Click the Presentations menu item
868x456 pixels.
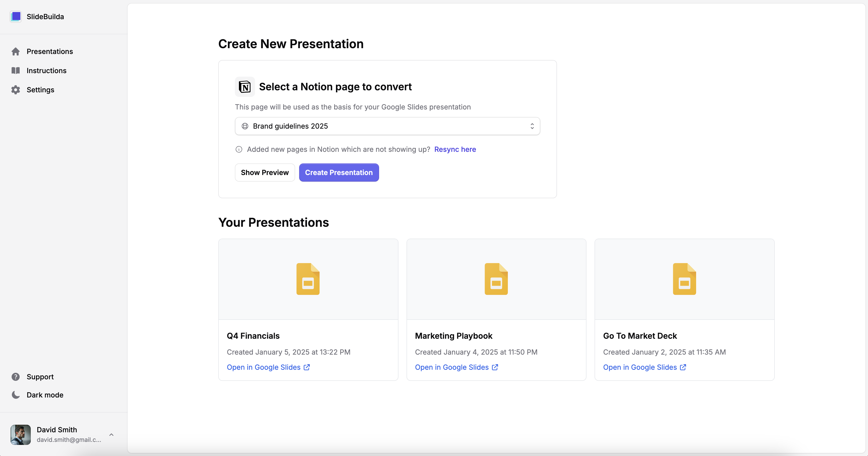50,52
